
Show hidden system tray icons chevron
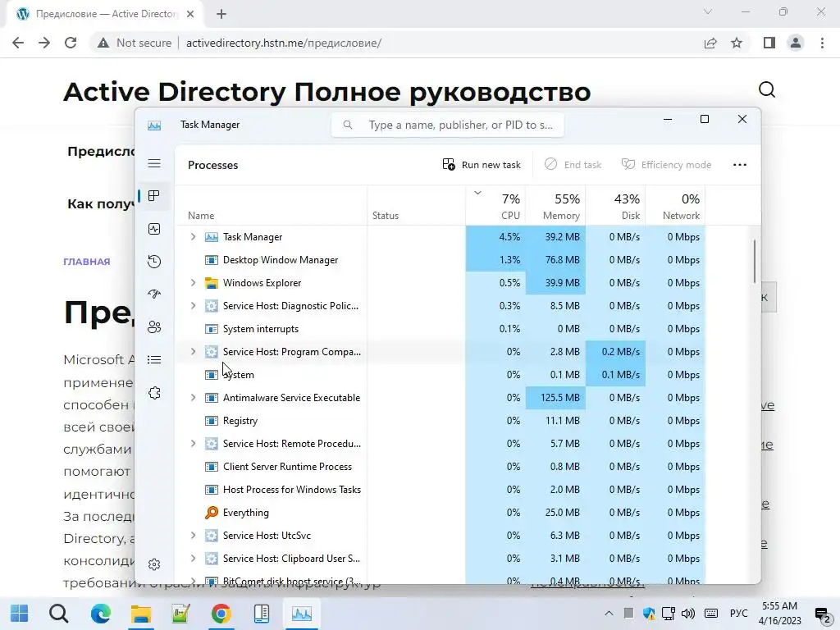(x=609, y=614)
